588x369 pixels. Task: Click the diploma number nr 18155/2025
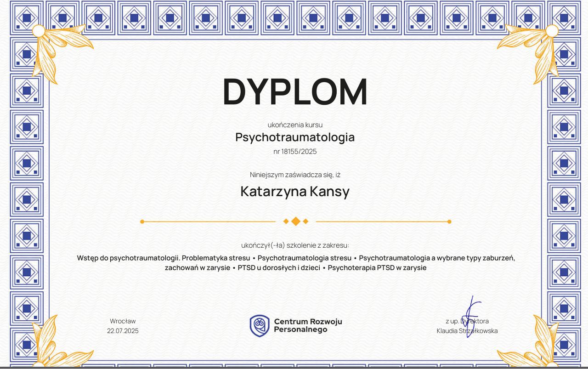point(295,151)
